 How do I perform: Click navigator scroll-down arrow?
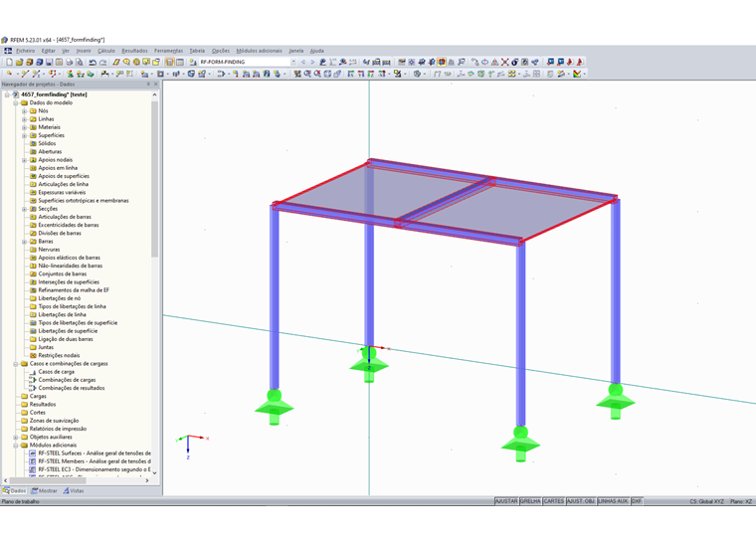pyautogui.click(x=155, y=472)
